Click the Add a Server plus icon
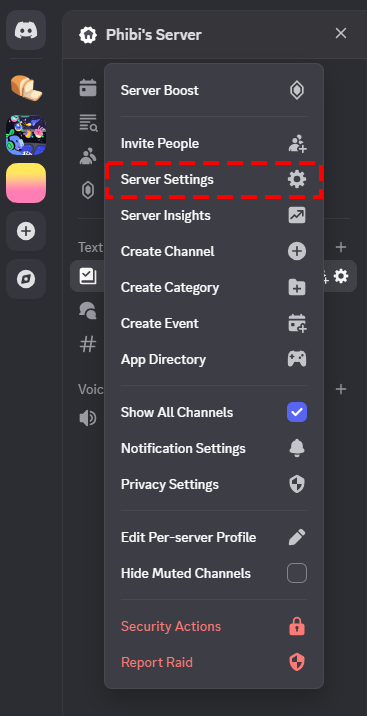Screen dimensions: 367x716 click(x=26, y=231)
